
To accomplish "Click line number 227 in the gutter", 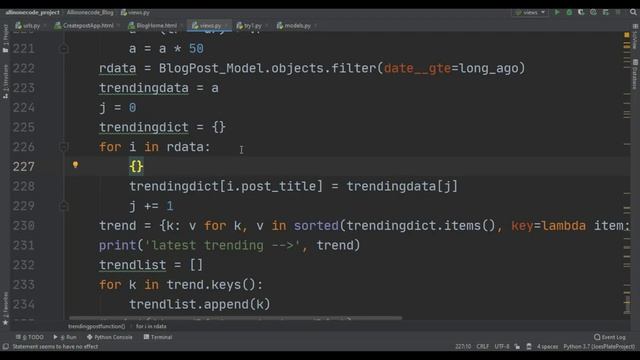I will tap(24, 167).
